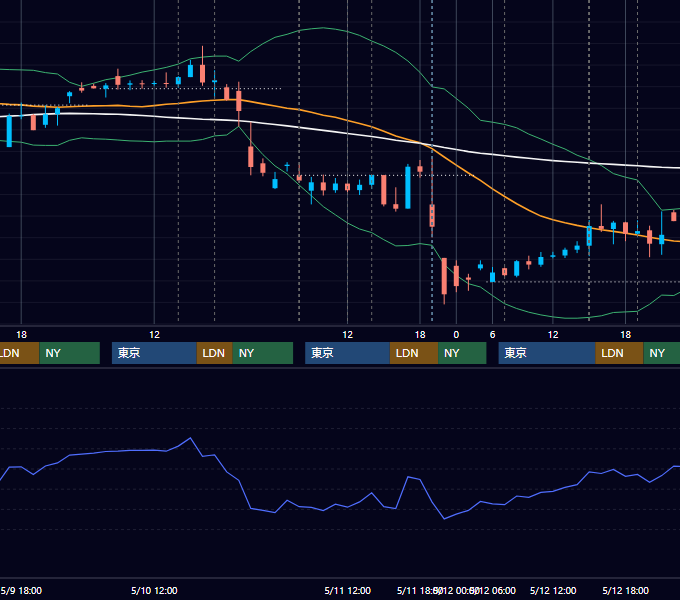
Task: Click the 5/9 18:00 date label
Action: (x=21, y=590)
